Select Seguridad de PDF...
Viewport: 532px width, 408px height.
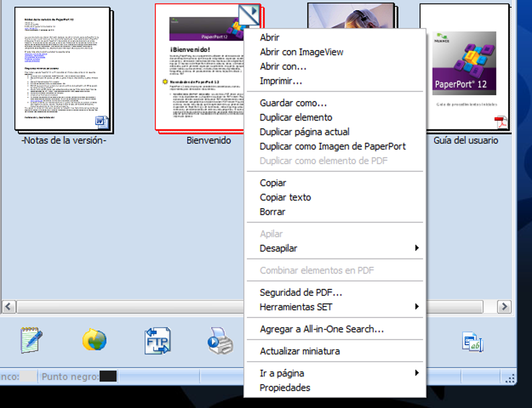(x=335, y=292)
